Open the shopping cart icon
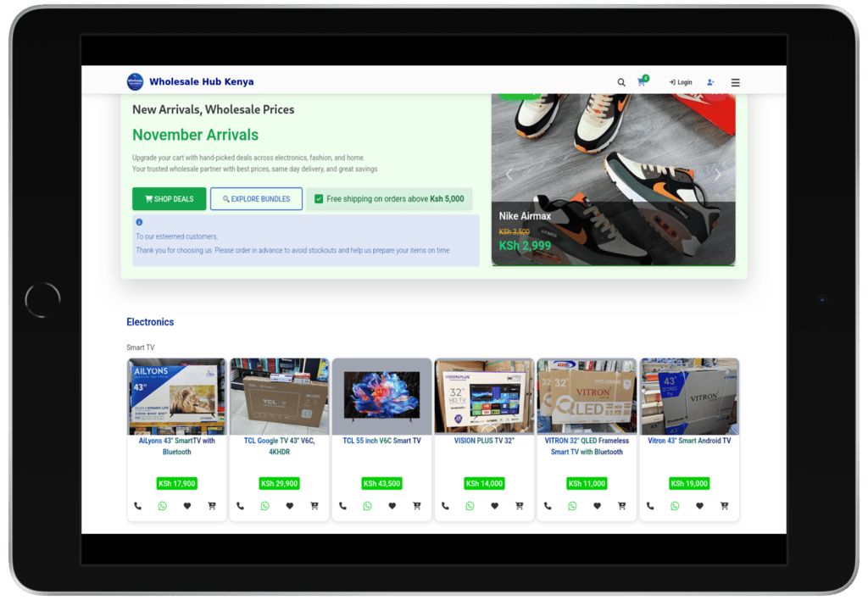The image size is (868, 600). (642, 82)
